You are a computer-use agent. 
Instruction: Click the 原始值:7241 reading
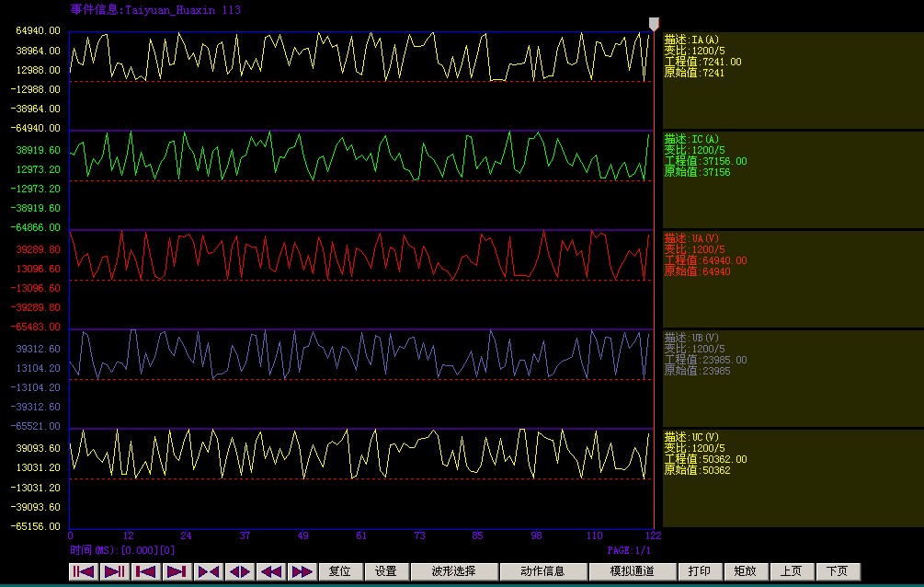(695, 74)
